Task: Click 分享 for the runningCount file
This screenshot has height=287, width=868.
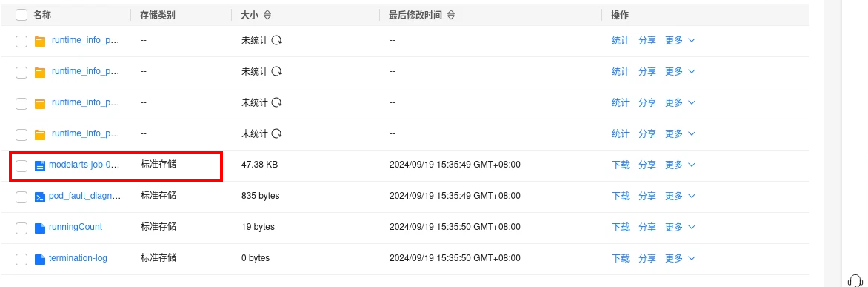Action: (x=647, y=227)
